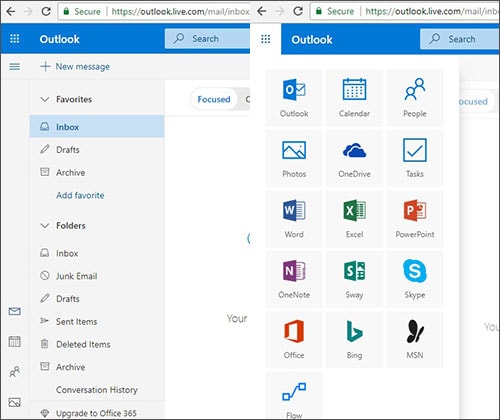Image resolution: width=500 pixels, height=420 pixels.
Task: Open the Word app tile
Action: [294, 219]
